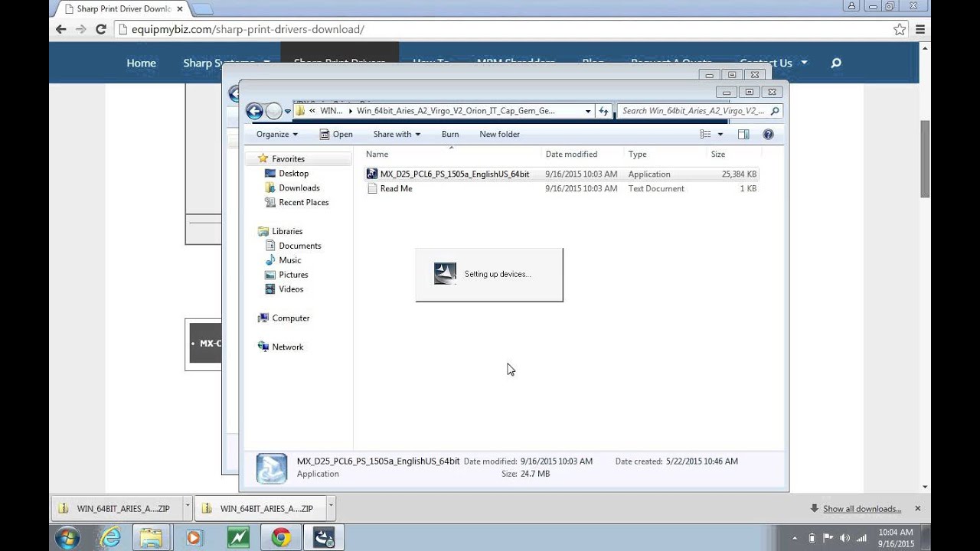980x551 pixels.
Task: Open first WIN_64BIT_ARIES download item
Action: pyautogui.click(x=116, y=508)
